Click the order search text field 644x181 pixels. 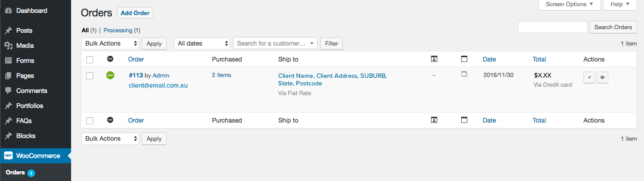point(553,27)
